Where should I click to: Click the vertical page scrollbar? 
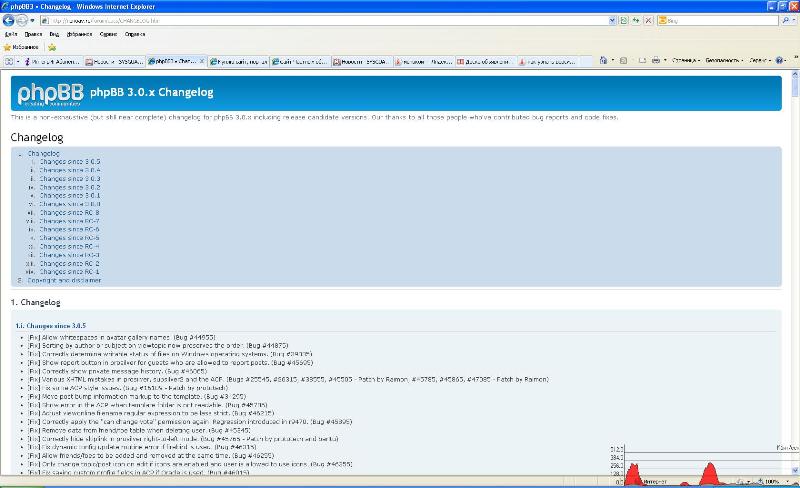[x=794, y=250]
